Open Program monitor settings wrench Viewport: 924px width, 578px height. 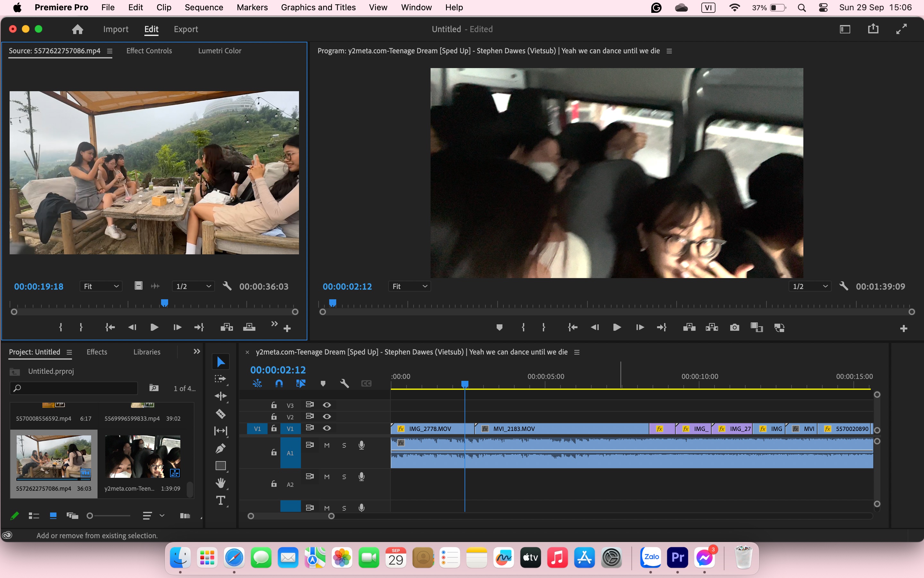[843, 286]
